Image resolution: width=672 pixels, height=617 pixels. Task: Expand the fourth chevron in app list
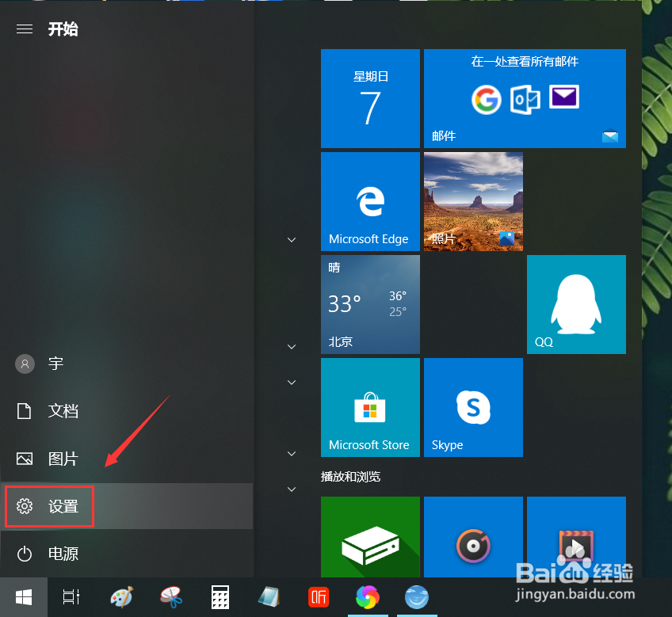pos(292,453)
